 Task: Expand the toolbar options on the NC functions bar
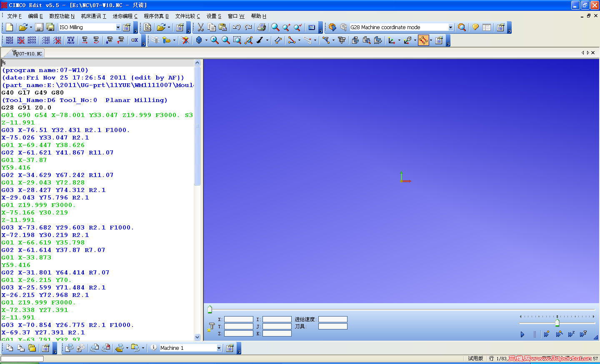tap(144, 41)
